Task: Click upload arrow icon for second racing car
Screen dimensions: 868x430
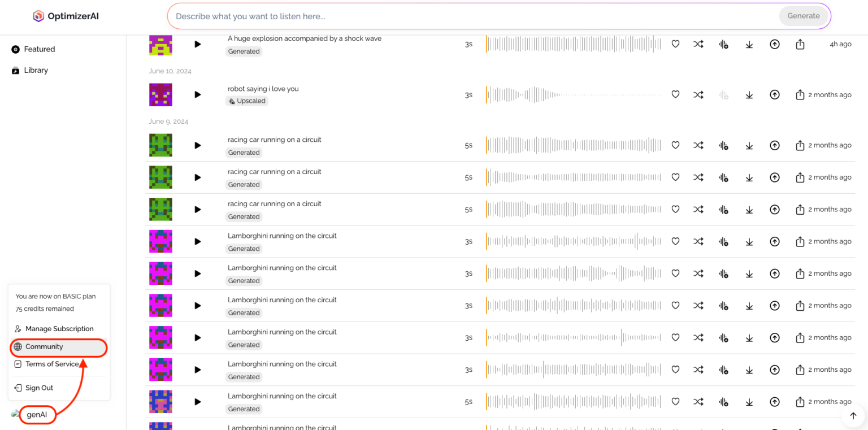Action: [775, 177]
